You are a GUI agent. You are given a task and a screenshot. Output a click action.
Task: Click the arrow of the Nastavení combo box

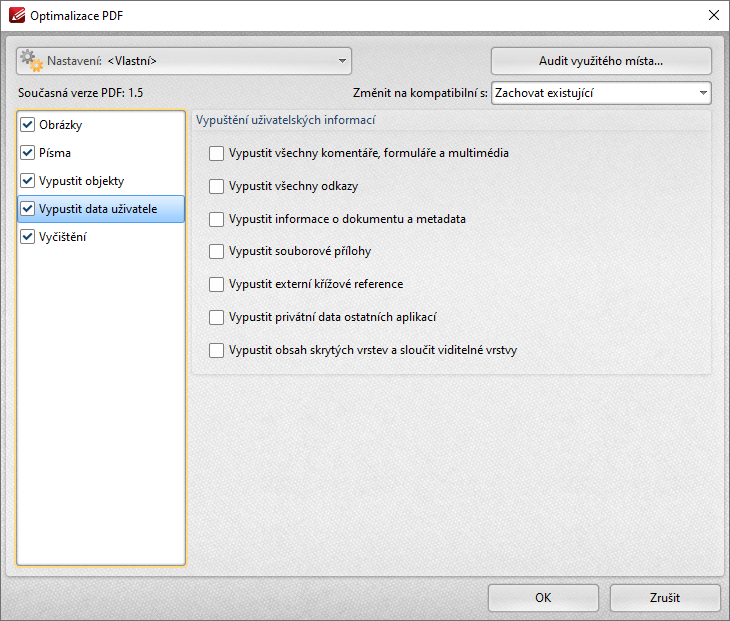tap(342, 61)
